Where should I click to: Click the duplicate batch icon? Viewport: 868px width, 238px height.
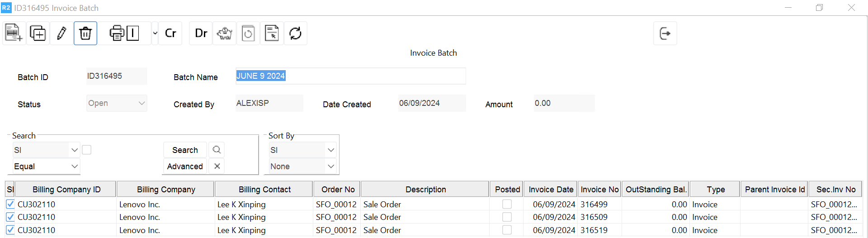click(38, 33)
